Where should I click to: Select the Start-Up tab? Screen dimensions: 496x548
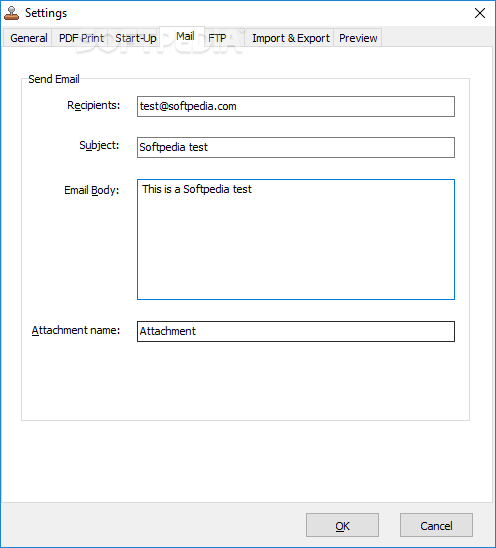coord(136,38)
